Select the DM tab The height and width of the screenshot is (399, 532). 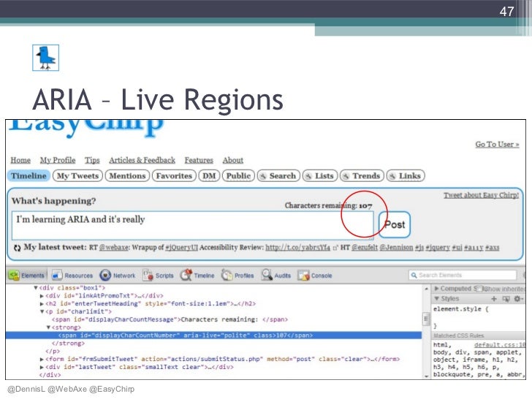(209, 175)
